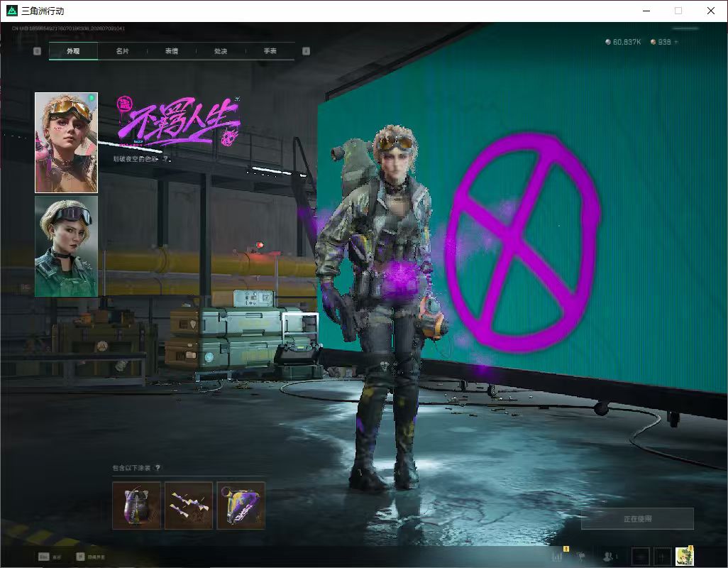Image resolution: width=728 pixels, height=568 pixels.
Task: Add currency with the plus beside 938
Action: [x=676, y=42]
